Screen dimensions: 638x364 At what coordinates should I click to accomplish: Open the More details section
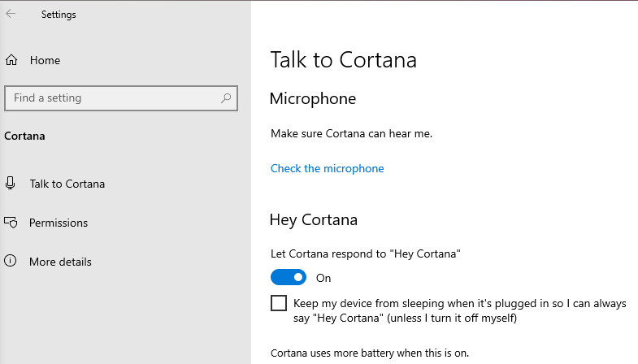pyautogui.click(x=60, y=262)
